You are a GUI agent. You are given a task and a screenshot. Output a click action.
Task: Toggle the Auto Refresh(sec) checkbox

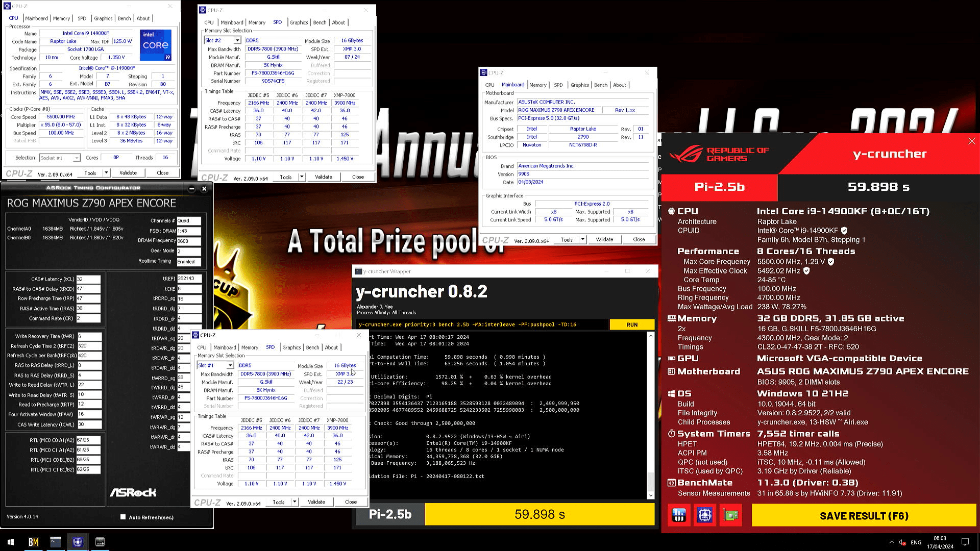point(123,517)
